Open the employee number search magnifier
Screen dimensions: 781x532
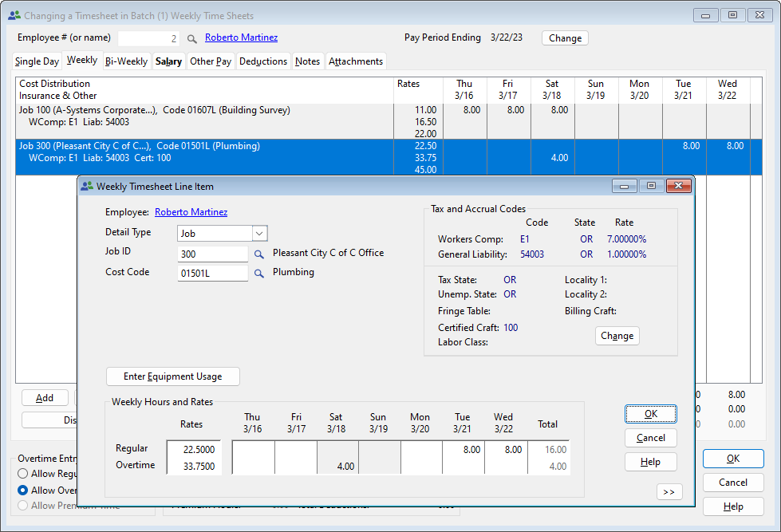tap(191, 37)
